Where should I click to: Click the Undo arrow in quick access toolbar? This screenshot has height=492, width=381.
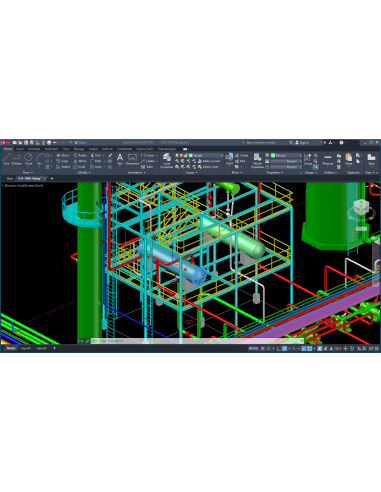click(55, 143)
